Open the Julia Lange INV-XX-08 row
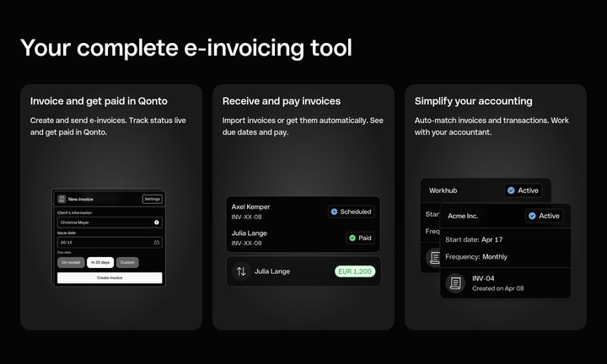 (303, 238)
